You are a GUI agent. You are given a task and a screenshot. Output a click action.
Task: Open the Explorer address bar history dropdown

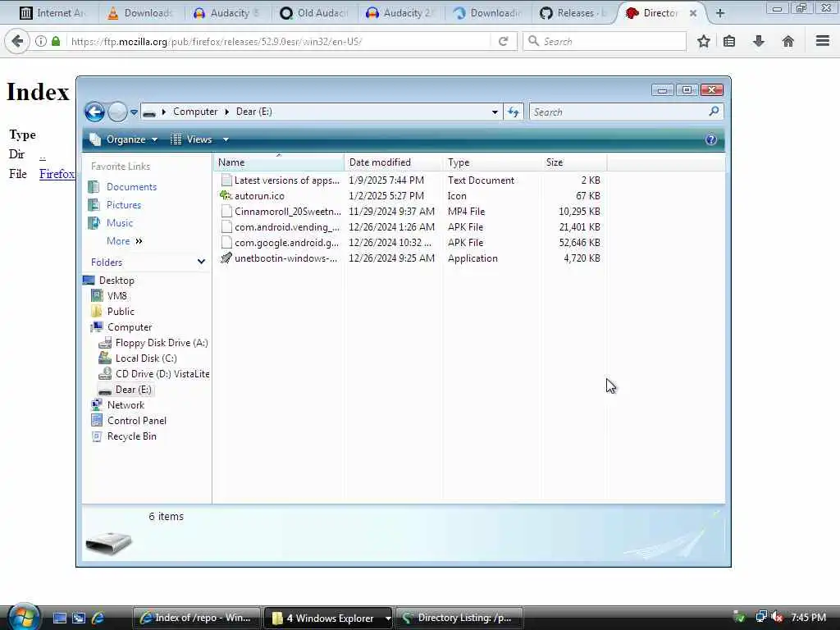[495, 112]
